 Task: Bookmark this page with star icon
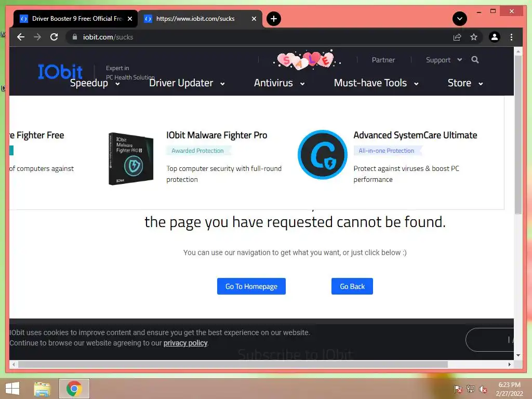pos(474,37)
